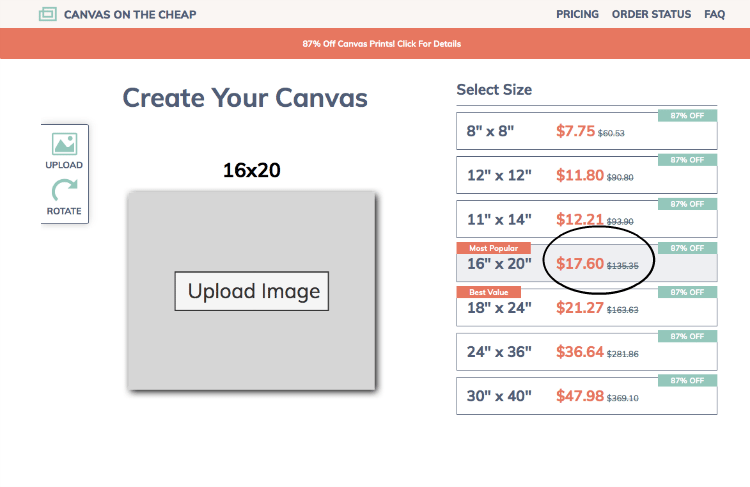Screen dimensions: 750x487
Task: Select the Most Popular 16" x 20" size
Action: click(587, 263)
